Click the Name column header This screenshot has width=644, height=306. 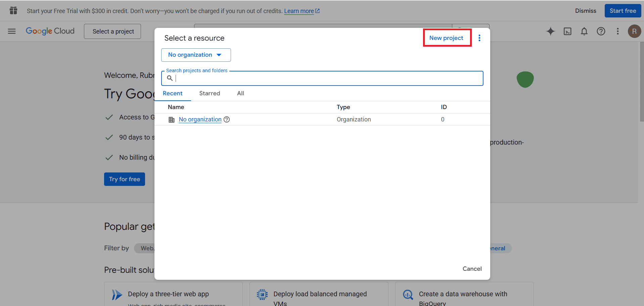click(176, 107)
